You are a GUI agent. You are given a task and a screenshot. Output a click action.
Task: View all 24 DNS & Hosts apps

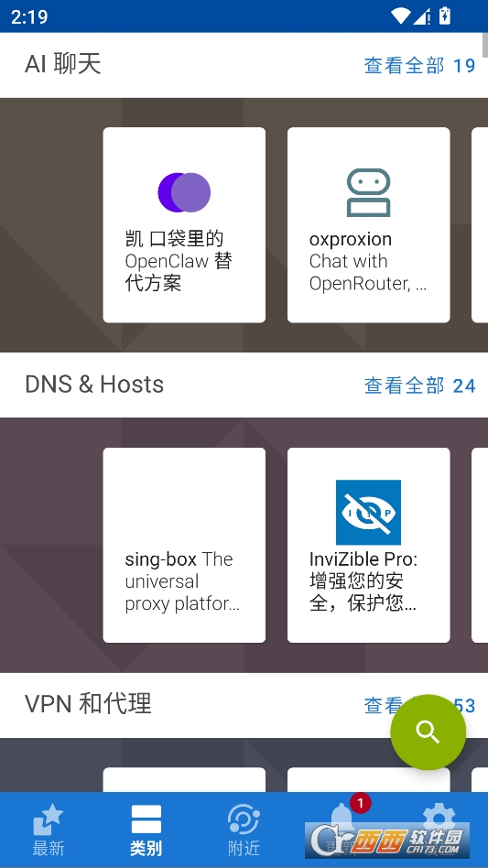(420, 385)
